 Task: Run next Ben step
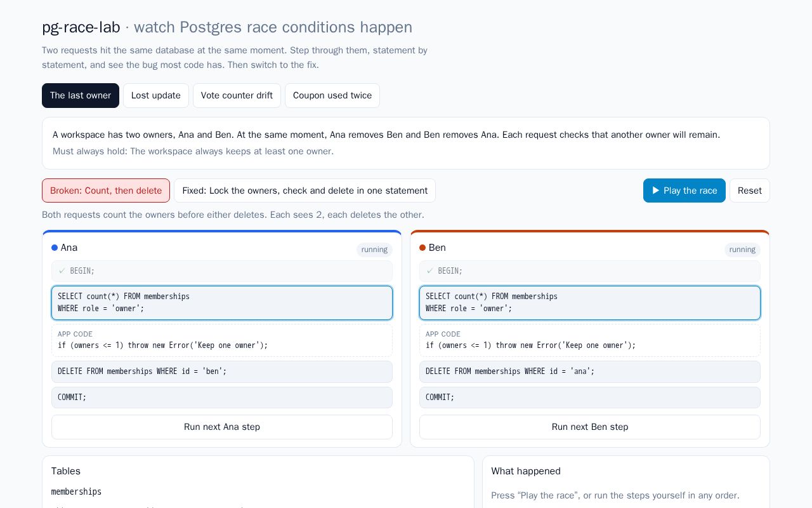point(590,427)
